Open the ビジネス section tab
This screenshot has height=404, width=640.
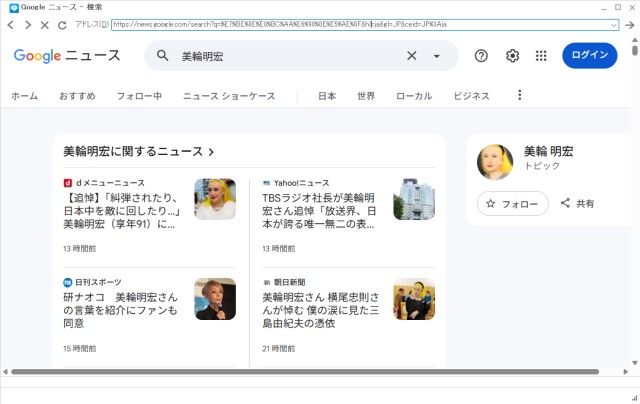pyautogui.click(x=471, y=96)
